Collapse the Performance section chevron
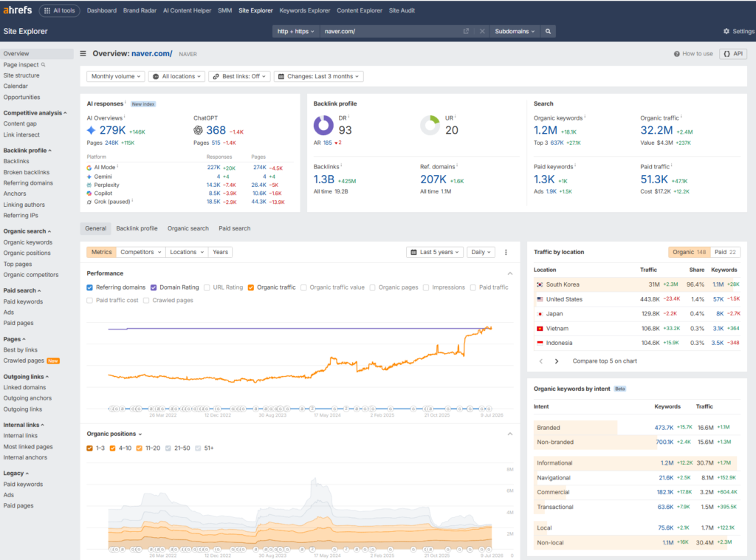 coord(509,273)
